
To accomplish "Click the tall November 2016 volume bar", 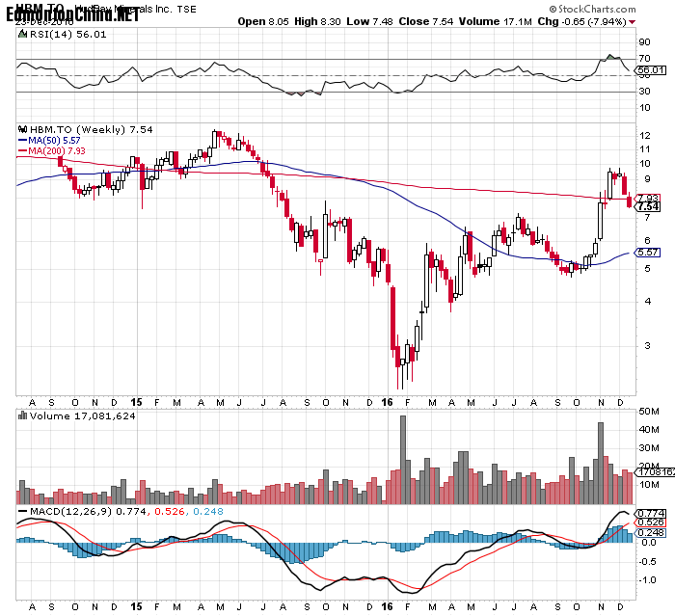I will click(601, 463).
